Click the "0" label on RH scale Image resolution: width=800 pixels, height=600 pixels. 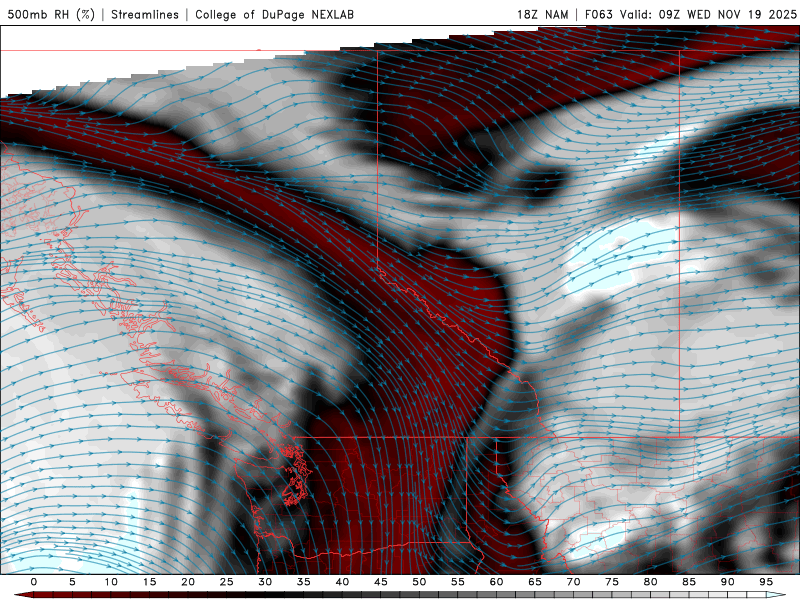tap(34, 582)
